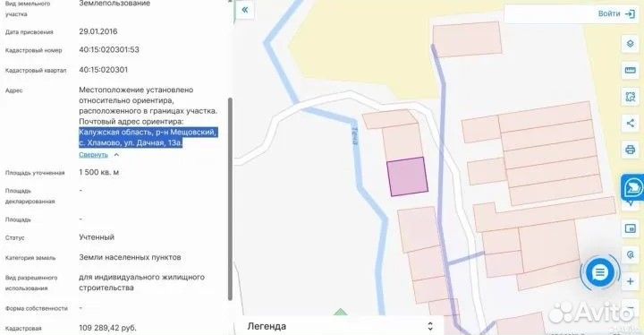
Task: Select the highlighted pink land parcel
Action: click(x=408, y=176)
